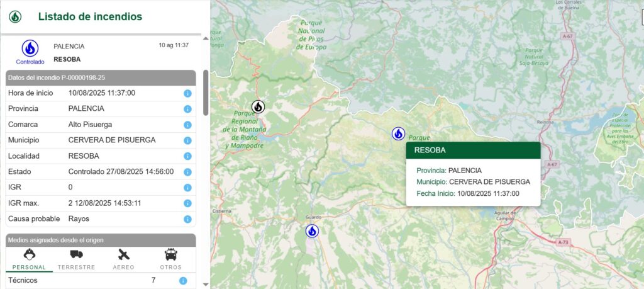Open info icon for Hora de inicio
The height and width of the screenshot is (289, 644).
point(187,93)
